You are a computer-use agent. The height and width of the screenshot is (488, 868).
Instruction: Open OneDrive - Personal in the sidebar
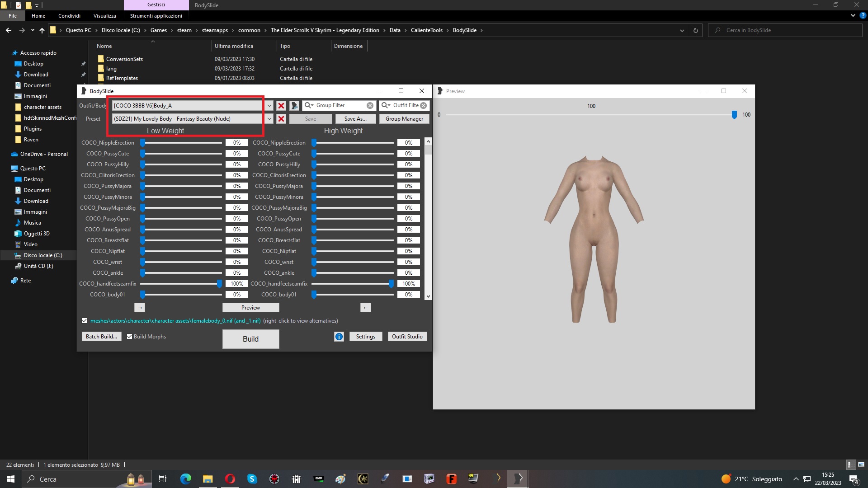coord(44,154)
